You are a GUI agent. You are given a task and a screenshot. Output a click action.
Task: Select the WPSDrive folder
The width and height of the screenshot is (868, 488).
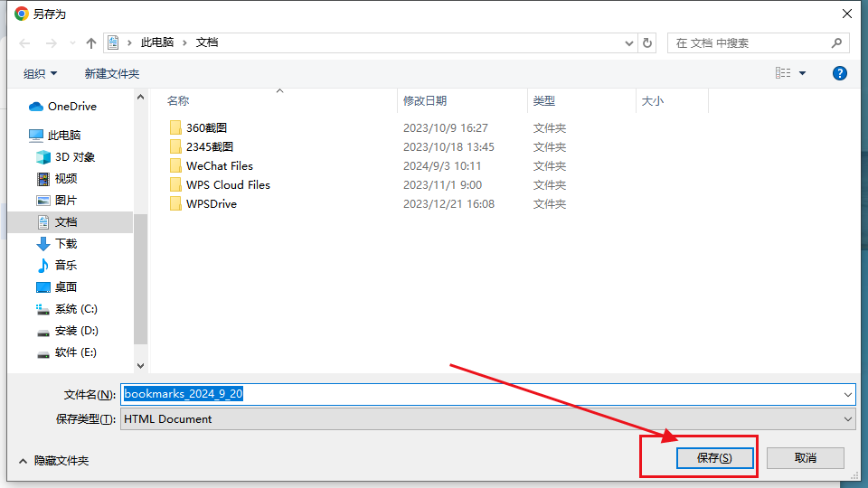[212, 203]
